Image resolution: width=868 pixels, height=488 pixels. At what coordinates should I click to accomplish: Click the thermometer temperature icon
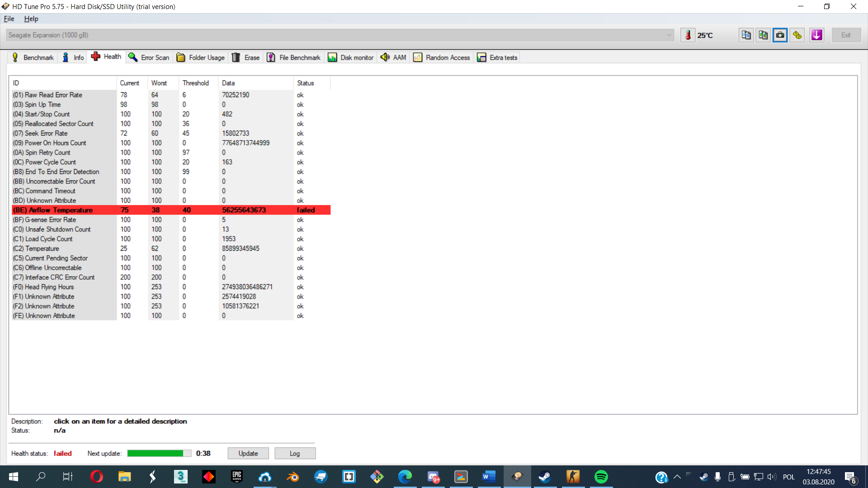[688, 35]
